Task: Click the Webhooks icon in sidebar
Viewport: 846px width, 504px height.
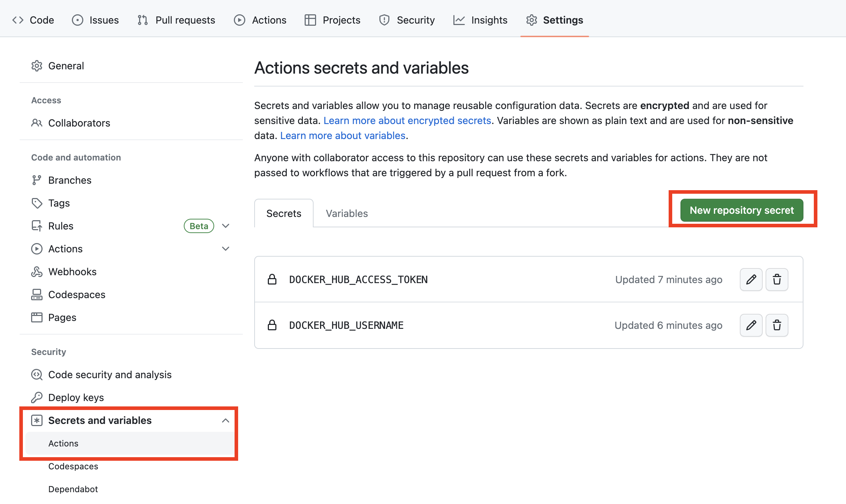Action: tap(37, 272)
